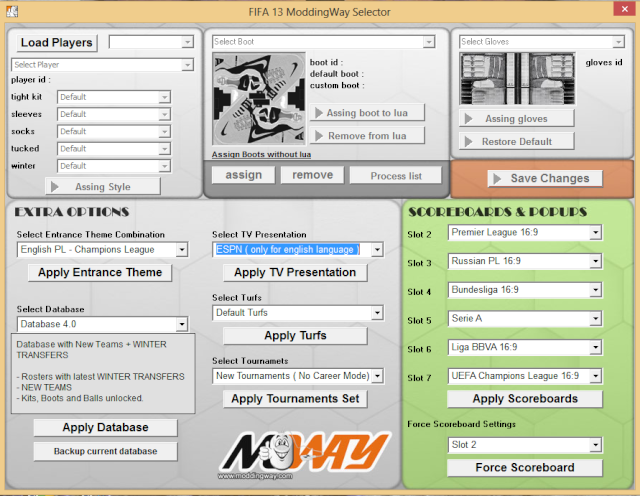Open the dropdown next to Load Players

[x=151, y=42]
